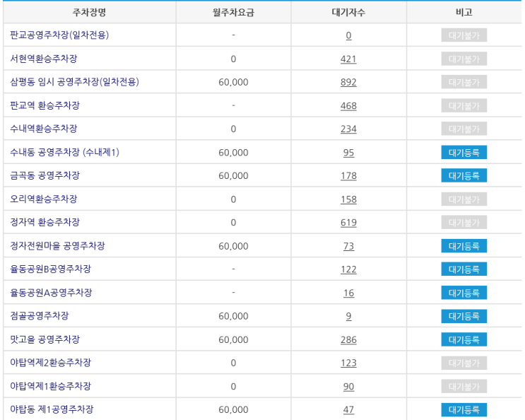Open waiting count 122 link
This screenshot has width=525, height=420.
[x=348, y=269]
